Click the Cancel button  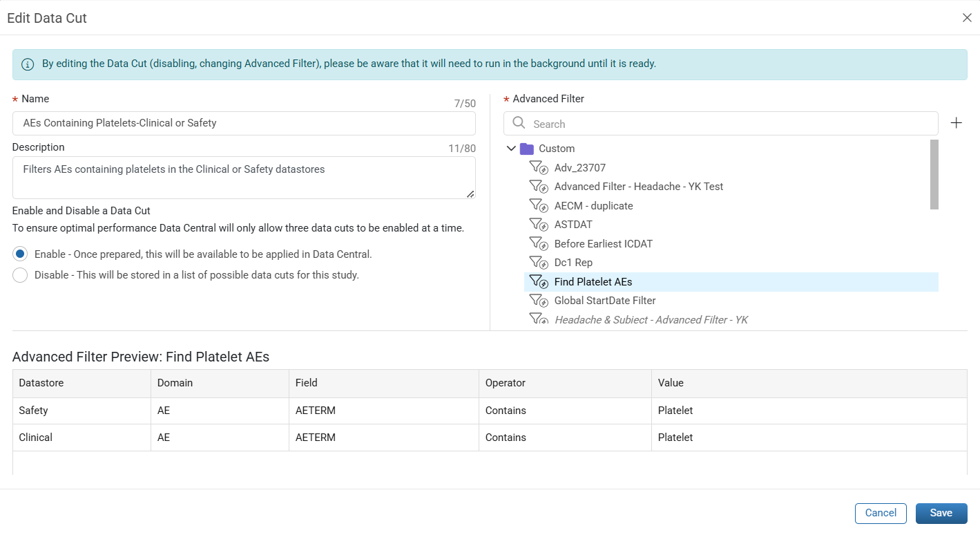pyautogui.click(x=881, y=513)
